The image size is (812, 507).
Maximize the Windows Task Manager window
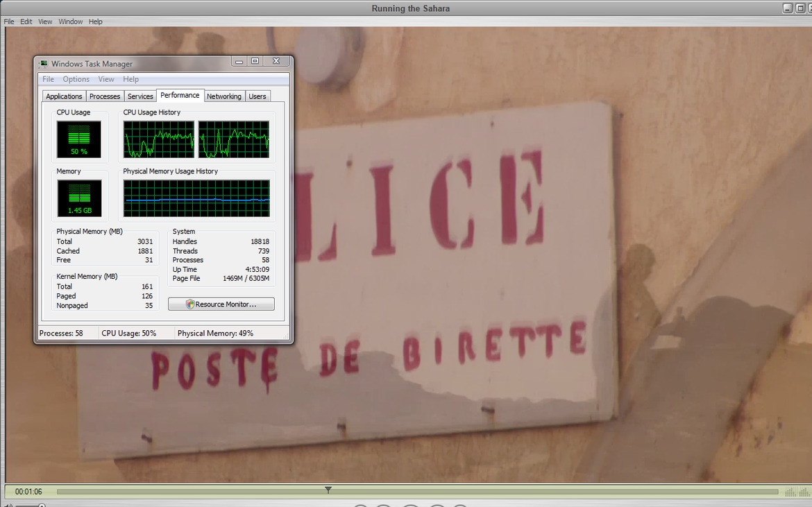coord(255,61)
